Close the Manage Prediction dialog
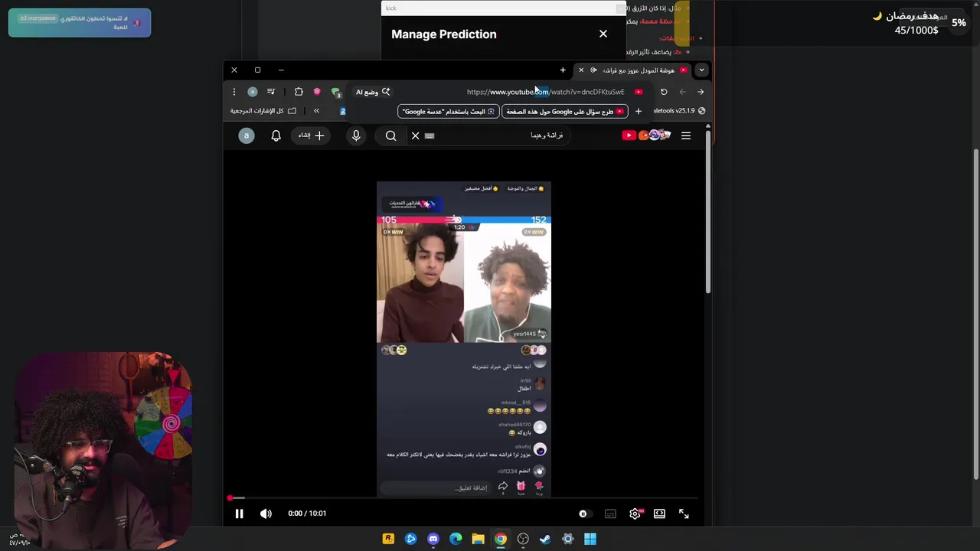This screenshot has height=551, width=980. [x=603, y=34]
